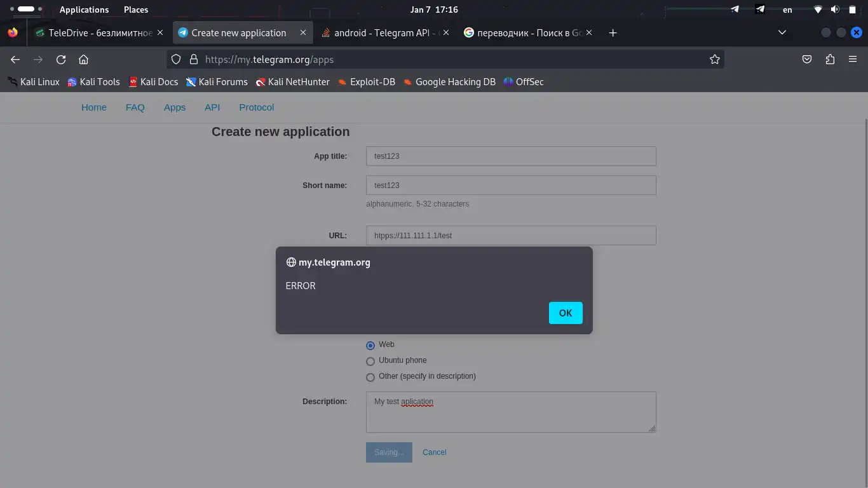
Task: Open the Protocol link
Action: (x=257, y=107)
